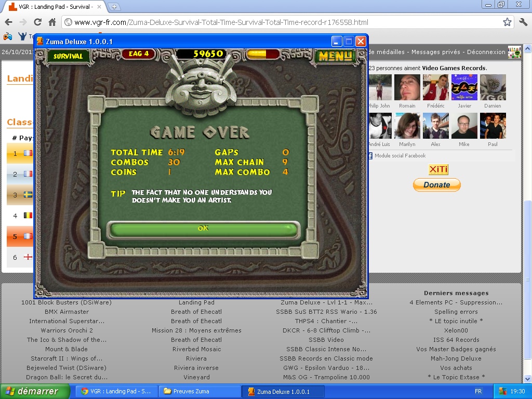
Task: Click the XiTi badge icon
Action: 438,169
